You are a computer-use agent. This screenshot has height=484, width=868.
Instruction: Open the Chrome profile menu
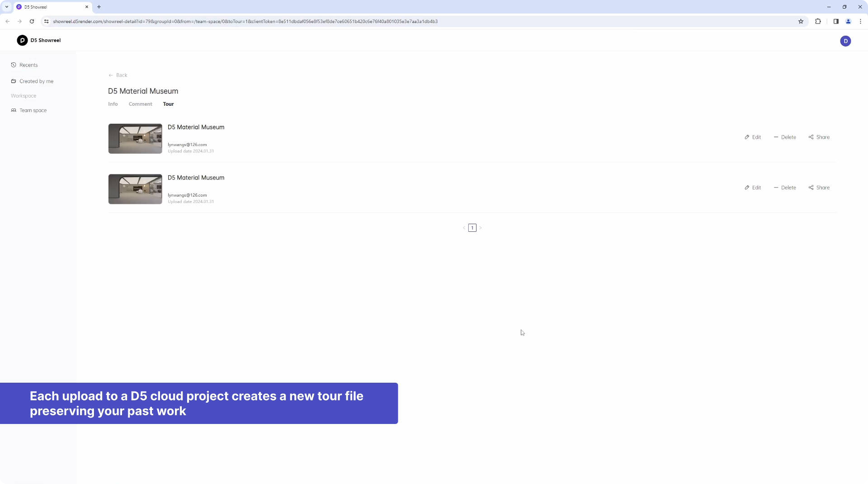click(x=848, y=21)
